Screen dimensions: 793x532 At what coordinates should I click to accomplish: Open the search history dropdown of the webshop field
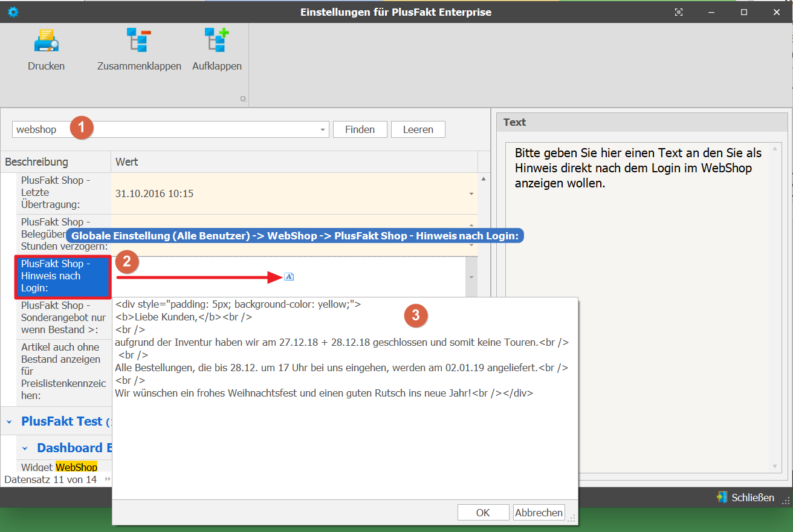tap(323, 129)
